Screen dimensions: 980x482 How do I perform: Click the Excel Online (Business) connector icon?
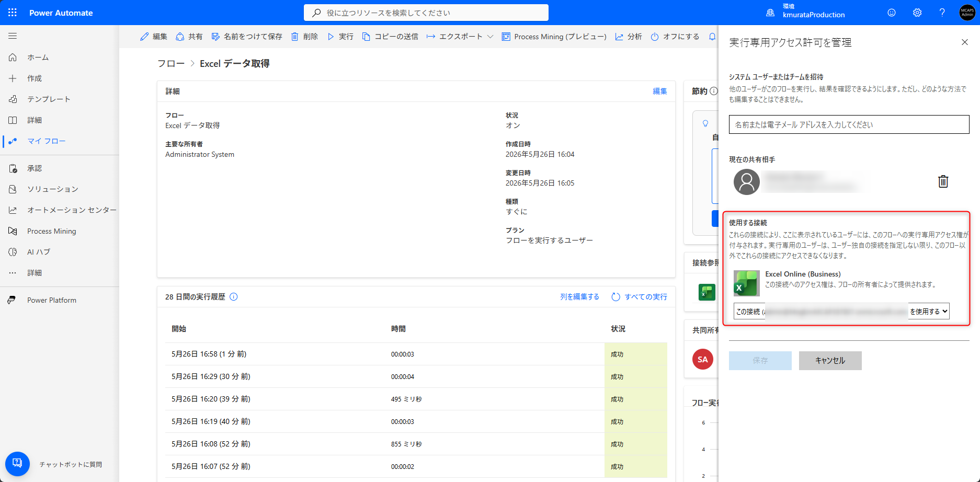(746, 283)
